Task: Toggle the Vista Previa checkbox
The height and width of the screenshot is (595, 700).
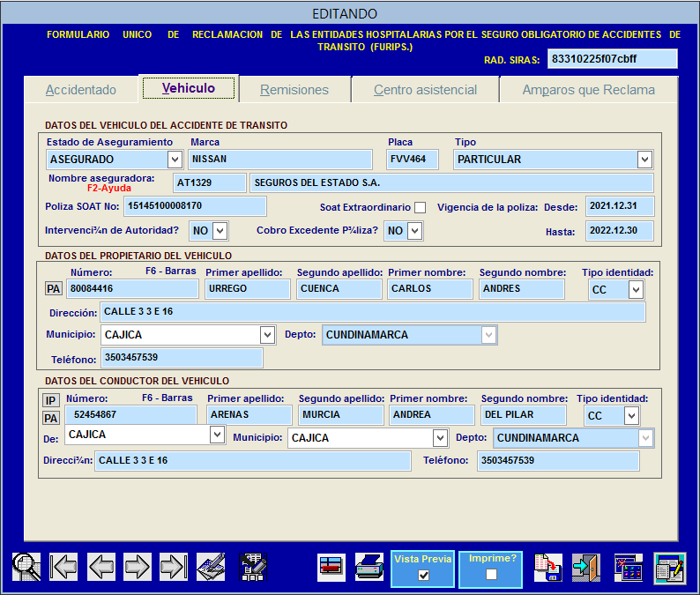Action: 424,575
